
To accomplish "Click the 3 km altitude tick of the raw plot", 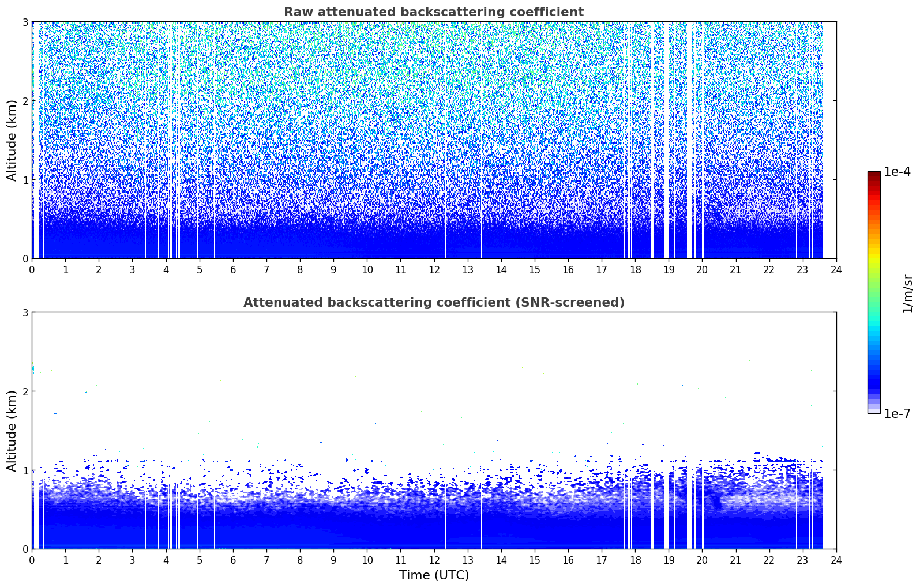I will coord(25,22).
